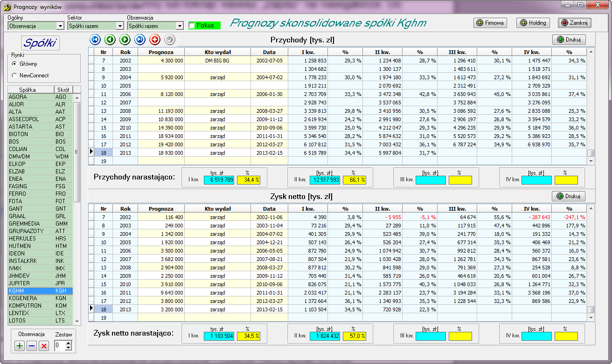
Task: Go to next record green arrow
Action: [x=125, y=40]
